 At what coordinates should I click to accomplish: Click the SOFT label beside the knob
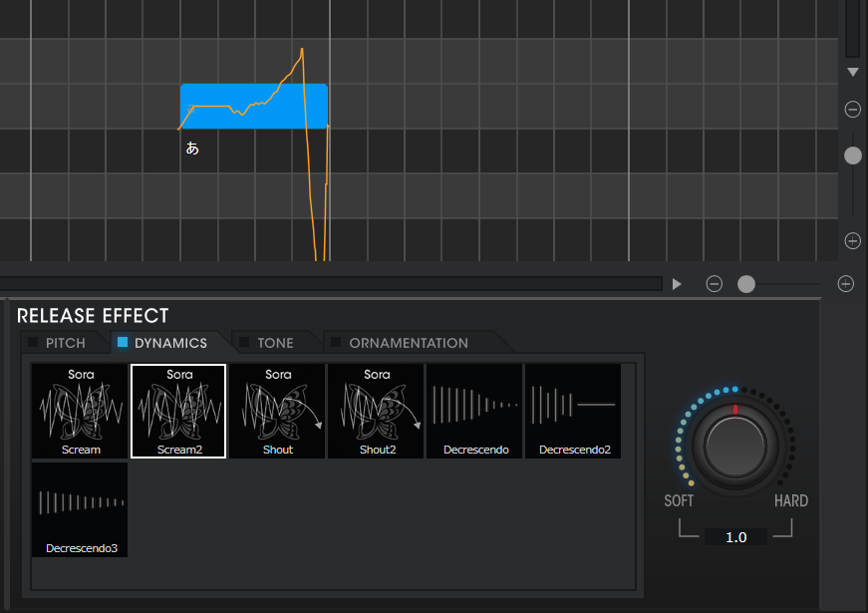[x=679, y=500]
